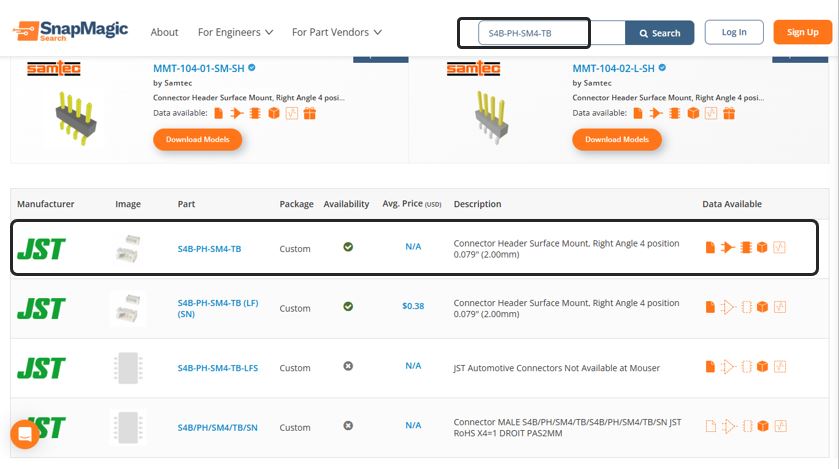Click the Search button
The width and height of the screenshot is (839, 469).
(660, 33)
